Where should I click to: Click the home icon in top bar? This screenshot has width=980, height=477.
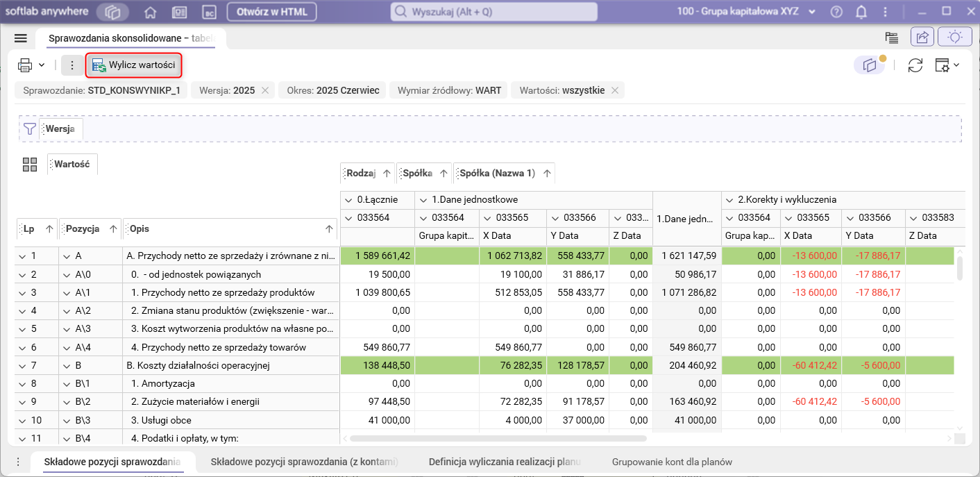pos(150,12)
